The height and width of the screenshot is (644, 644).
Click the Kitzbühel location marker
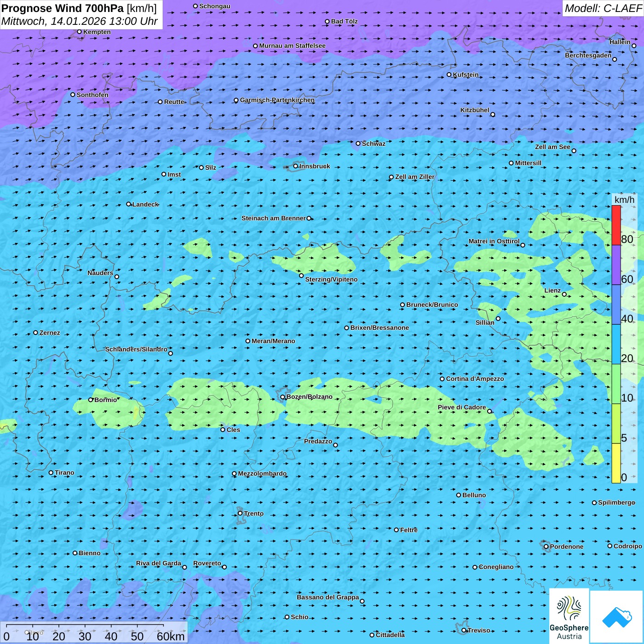[493, 115]
